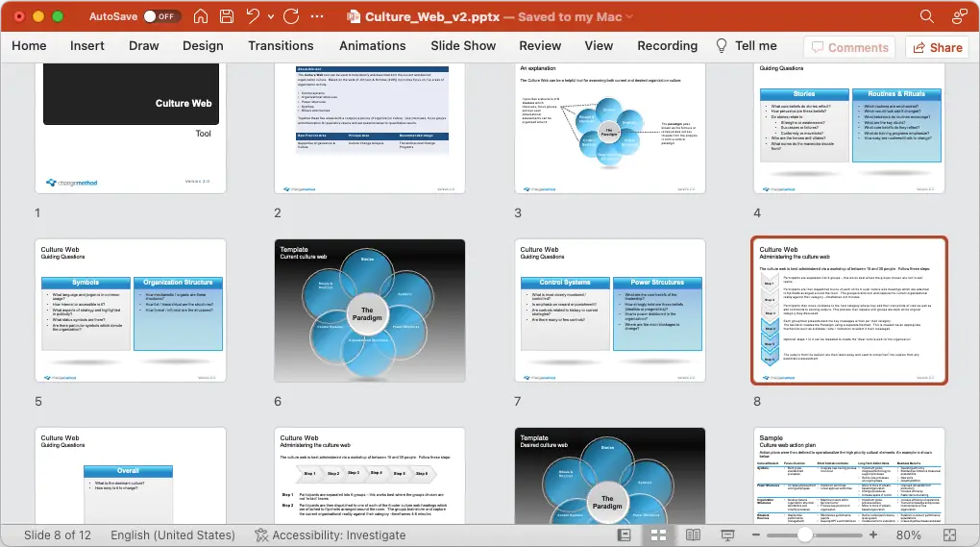
Task: Open the More quick access options ellipsis
Action: (x=317, y=16)
